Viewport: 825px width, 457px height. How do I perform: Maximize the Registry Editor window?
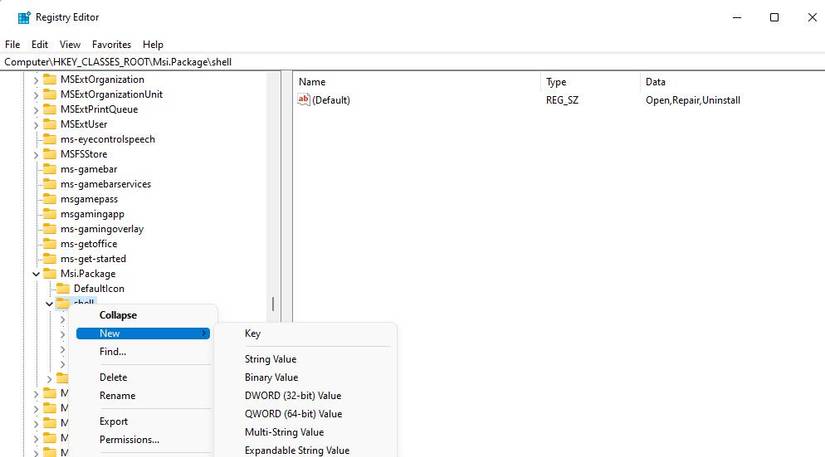coord(774,17)
